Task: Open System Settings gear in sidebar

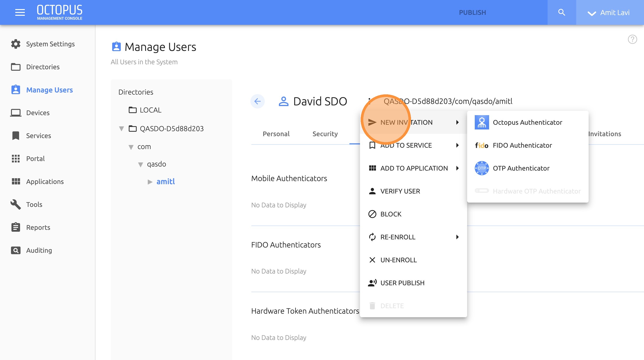Action: point(16,44)
